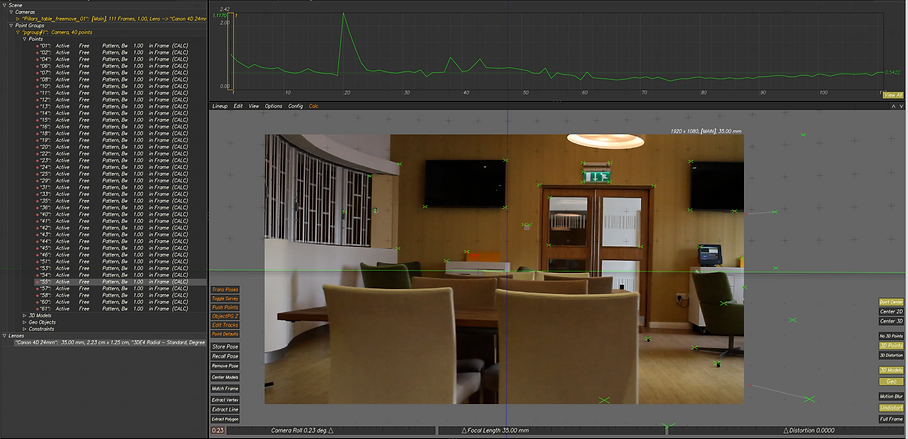Screen dimensions: 908x439
Task: Expand the Geo Objects node
Action: point(24,322)
